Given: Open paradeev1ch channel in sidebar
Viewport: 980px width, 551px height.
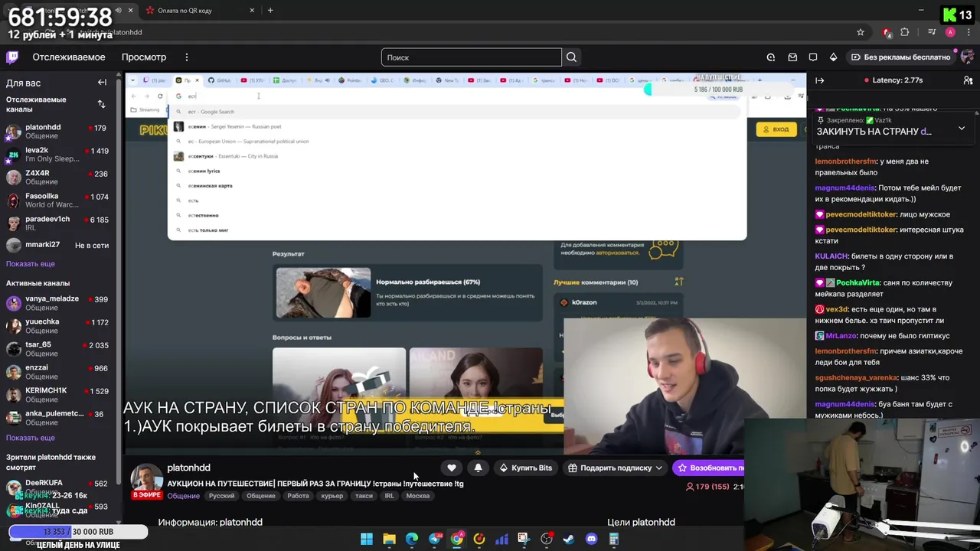Looking at the screenshot, I should point(60,223).
